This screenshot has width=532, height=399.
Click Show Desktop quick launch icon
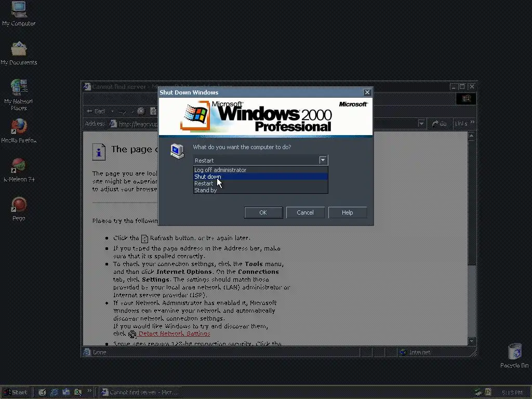[x=42, y=392]
